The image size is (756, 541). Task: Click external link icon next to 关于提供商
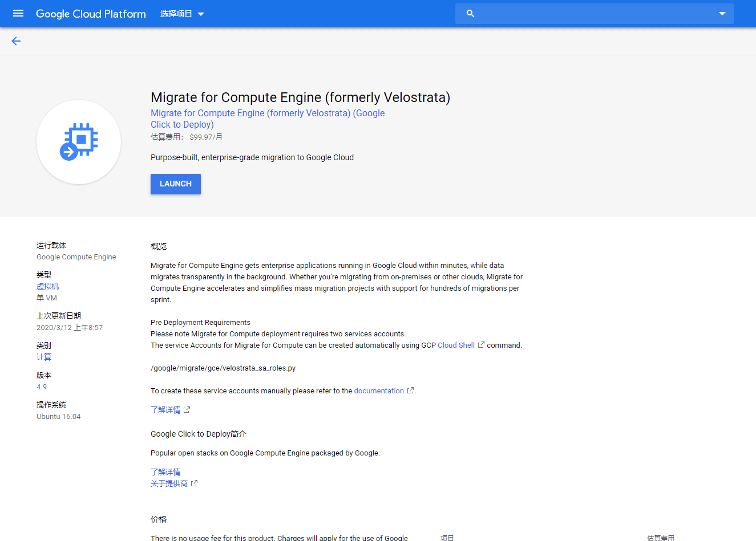click(195, 483)
